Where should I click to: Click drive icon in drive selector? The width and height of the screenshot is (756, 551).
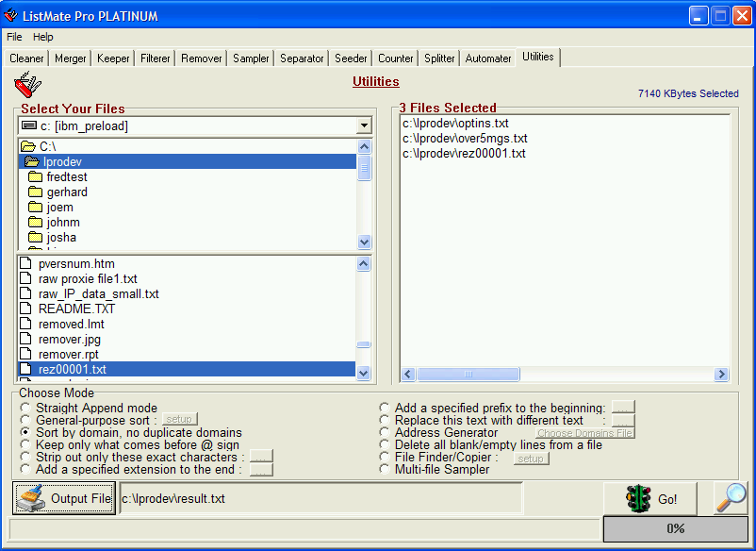[x=29, y=125]
